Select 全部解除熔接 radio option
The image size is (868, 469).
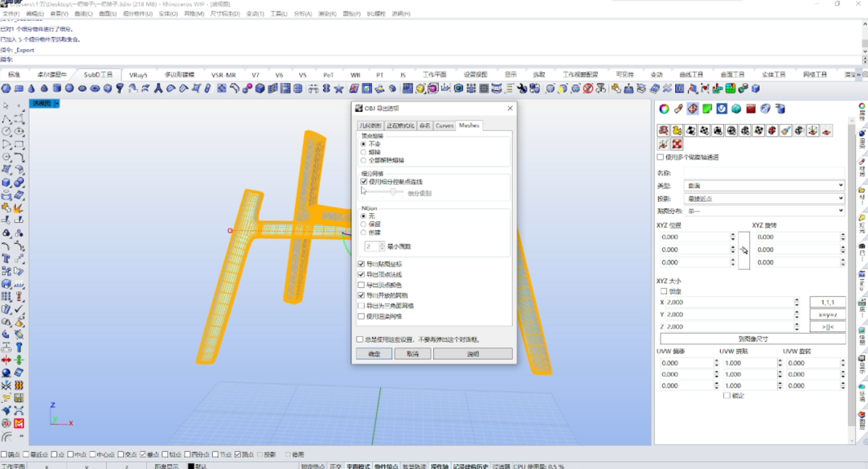364,160
